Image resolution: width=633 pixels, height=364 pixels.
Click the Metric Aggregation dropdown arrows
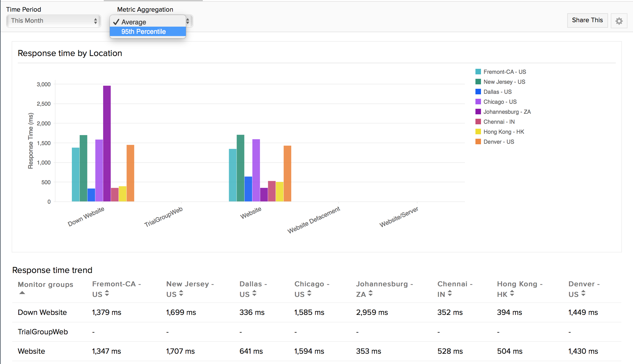click(188, 21)
